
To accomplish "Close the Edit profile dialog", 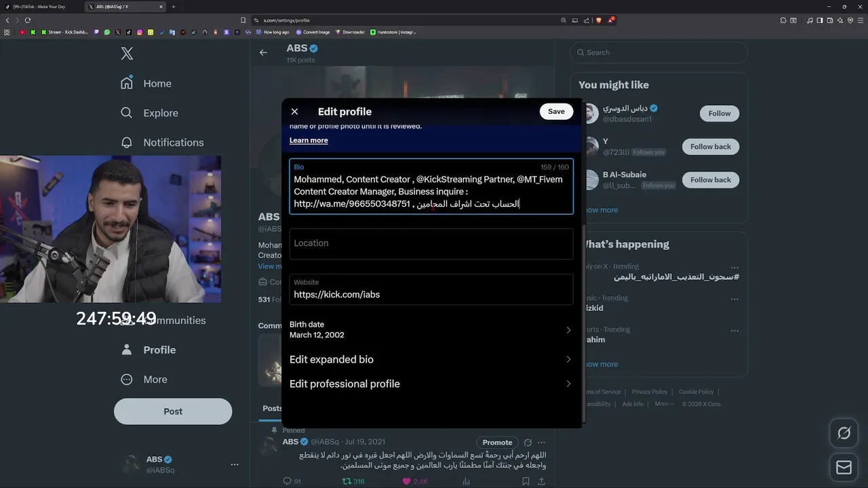I will tap(294, 111).
